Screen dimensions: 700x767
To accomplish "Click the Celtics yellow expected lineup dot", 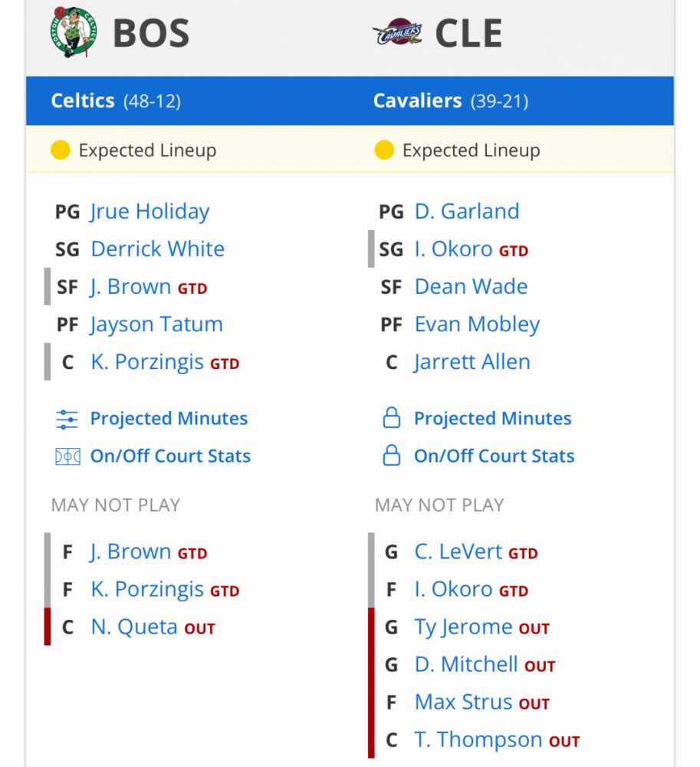I will pyautogui.click(x=61, y=150).
